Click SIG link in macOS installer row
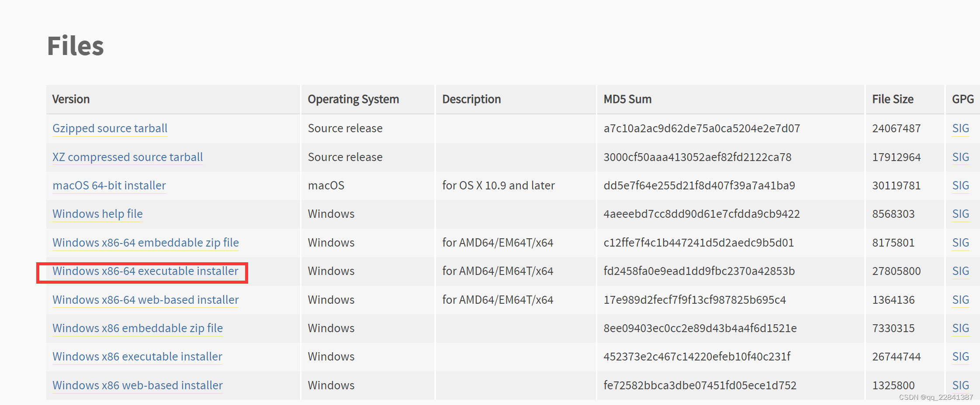 960,185
